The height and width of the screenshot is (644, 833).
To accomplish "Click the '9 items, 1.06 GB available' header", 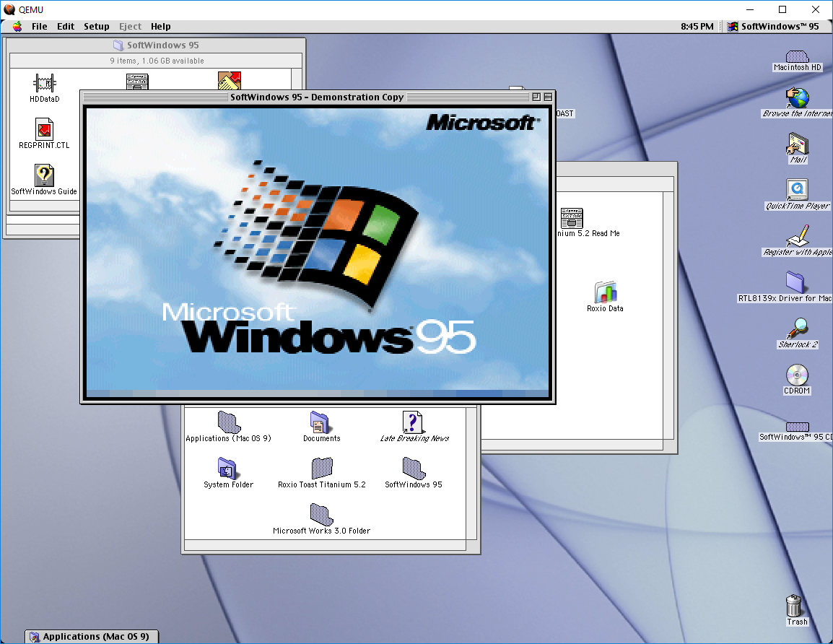I will click(x=157, y=61).
